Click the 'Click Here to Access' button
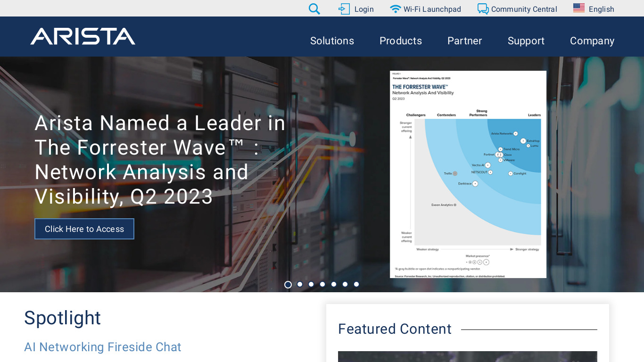This screenshot has width=644, height=362. (x=84, y=229)
